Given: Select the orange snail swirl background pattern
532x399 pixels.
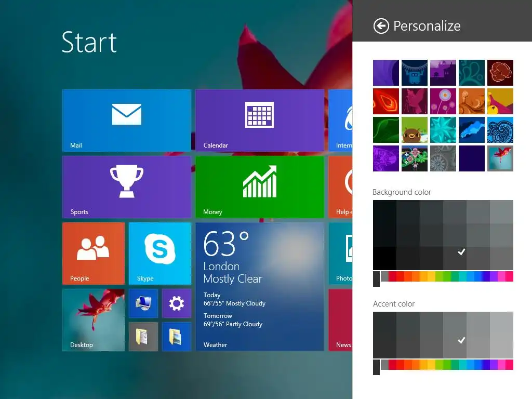Looking at the screenshot, I should click(x=472, y=101).
